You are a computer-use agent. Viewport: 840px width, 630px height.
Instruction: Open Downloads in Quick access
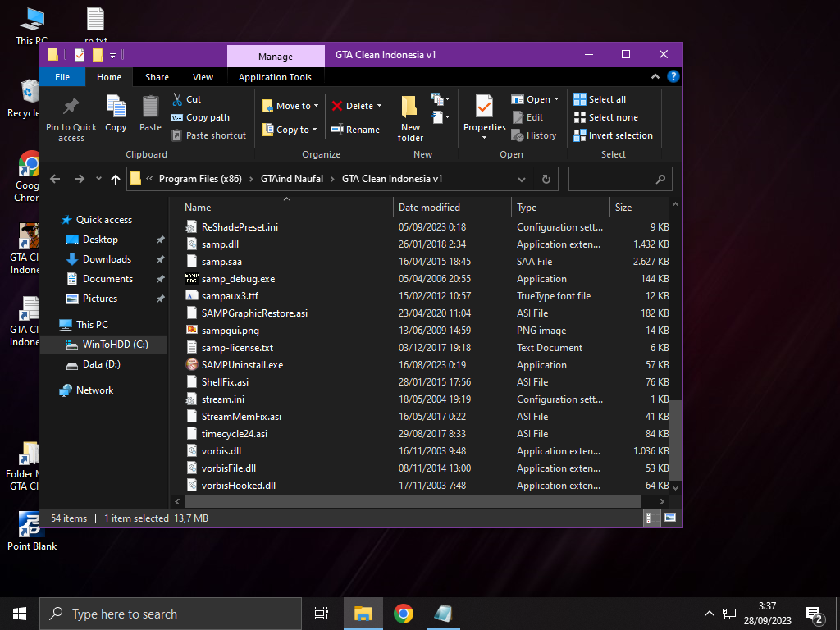(107, 259)
